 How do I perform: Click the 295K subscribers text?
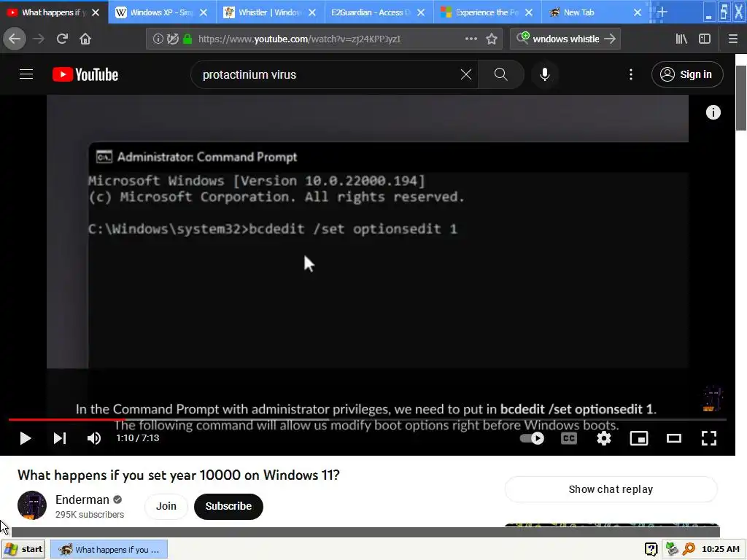(90, 514)
